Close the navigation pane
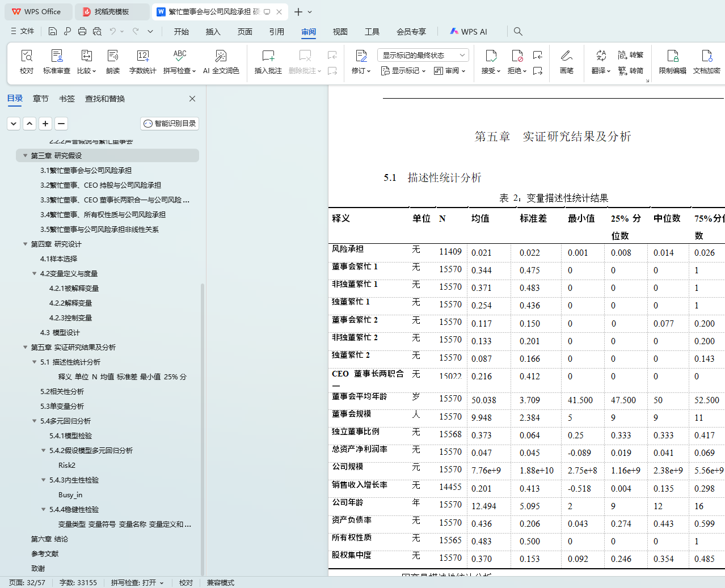The width and height of the screenshot is (725, 588). [192, 99]
